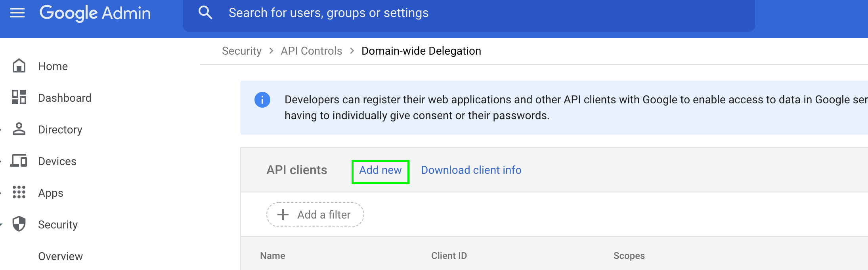This screenshot has height=270, width=868.
Task: Click the Security shield icon
Action: [19, 224]
